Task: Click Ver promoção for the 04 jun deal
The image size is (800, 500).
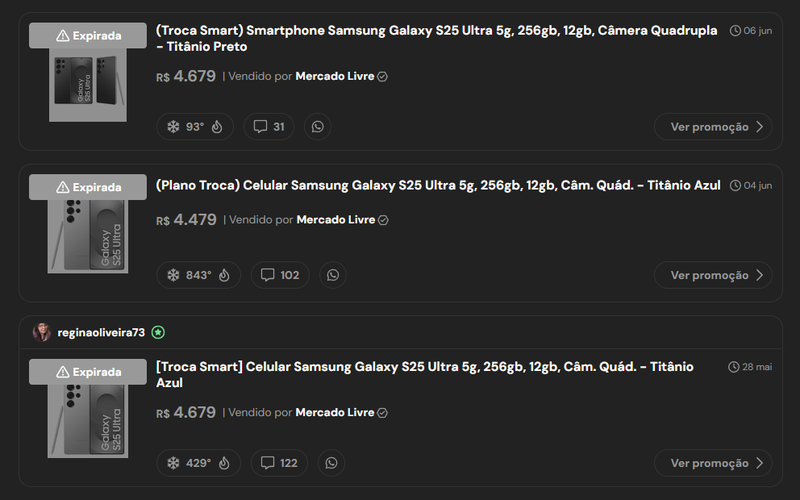Action: (713, 275)
